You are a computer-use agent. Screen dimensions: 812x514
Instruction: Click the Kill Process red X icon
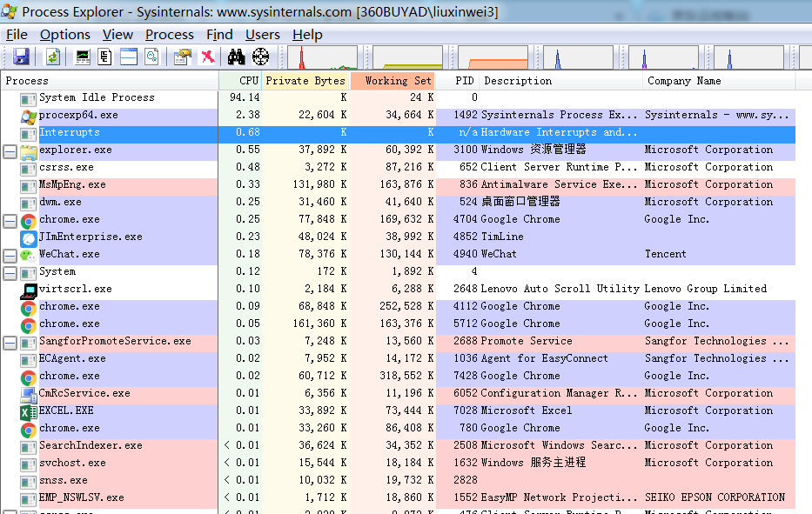[x=208, y=57]
